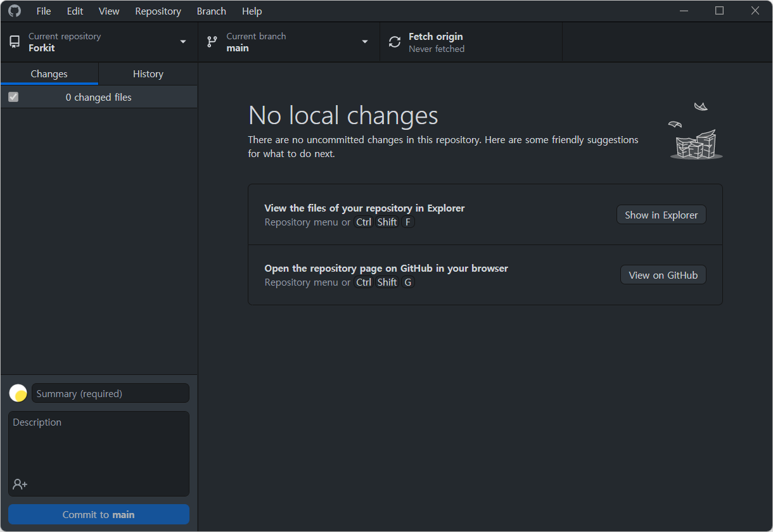Expand the Current repository dropdown arrow
This screenshot has height=532, width=773.
[x=183, y=42]
